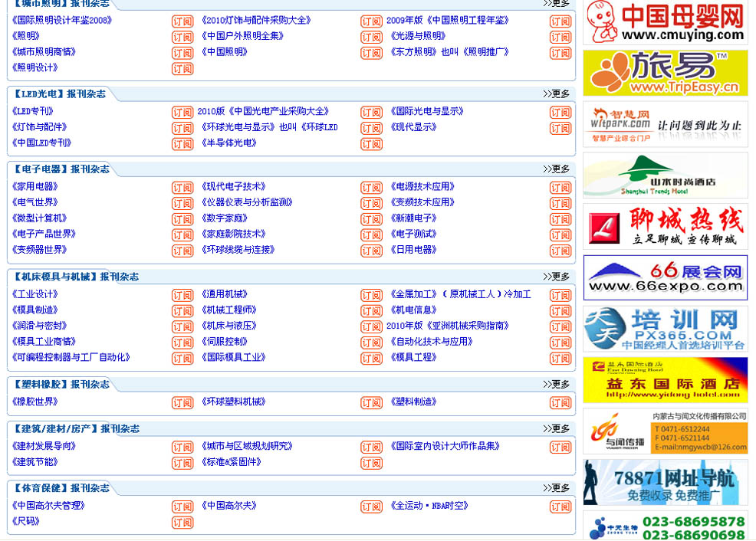756x541 pixels.
Task: Click the 旅易 TripEasy banner
Action: [x=665, y=74]
